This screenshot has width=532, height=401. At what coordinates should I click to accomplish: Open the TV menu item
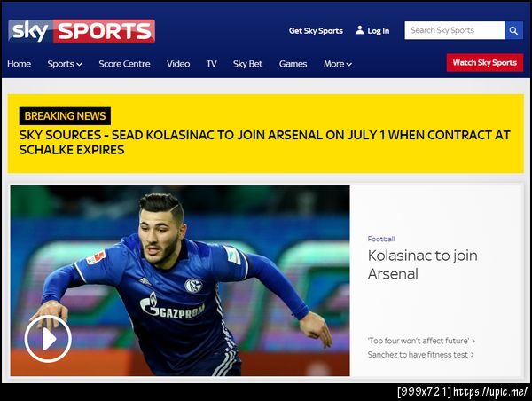click(211, 64)
